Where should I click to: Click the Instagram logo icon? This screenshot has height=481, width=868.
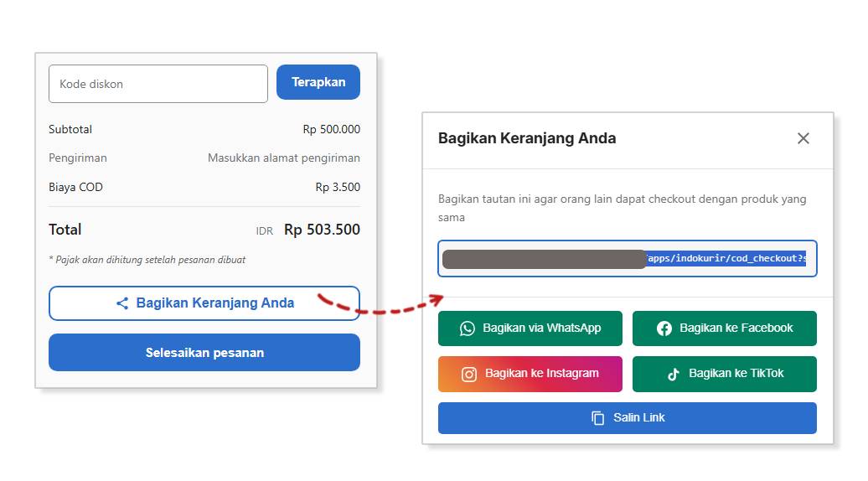click(469, 374)
